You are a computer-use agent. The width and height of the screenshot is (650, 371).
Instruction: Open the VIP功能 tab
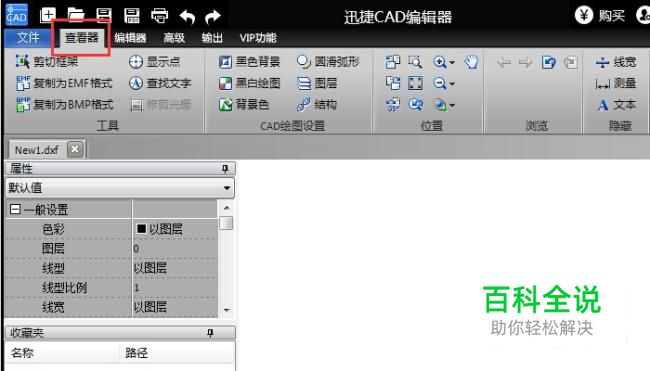pyautogui.click(x=258, y=38)
